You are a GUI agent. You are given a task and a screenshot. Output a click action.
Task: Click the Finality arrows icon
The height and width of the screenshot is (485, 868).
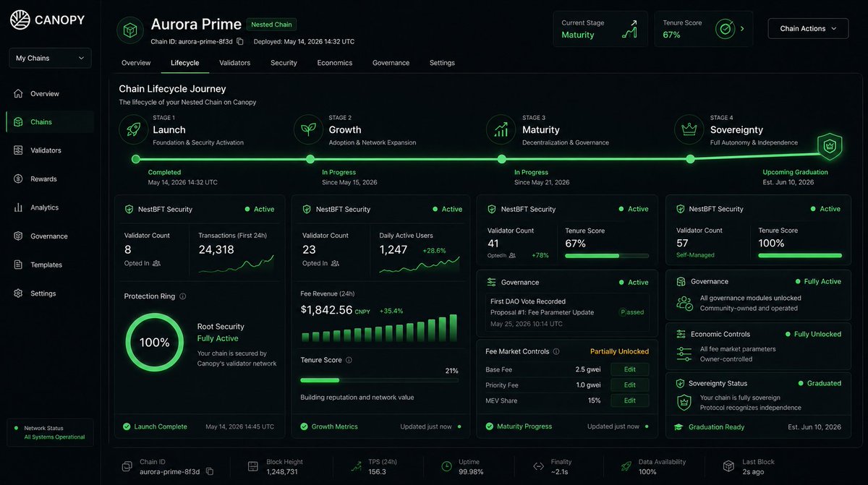(538, 467)
